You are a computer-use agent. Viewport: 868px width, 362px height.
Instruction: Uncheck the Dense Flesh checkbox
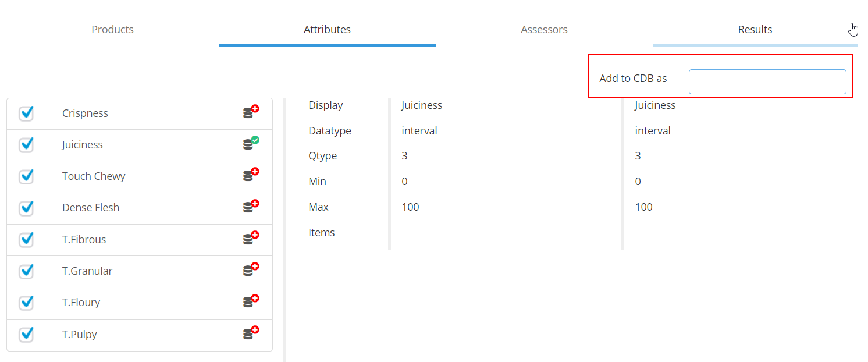coord(26,207)
